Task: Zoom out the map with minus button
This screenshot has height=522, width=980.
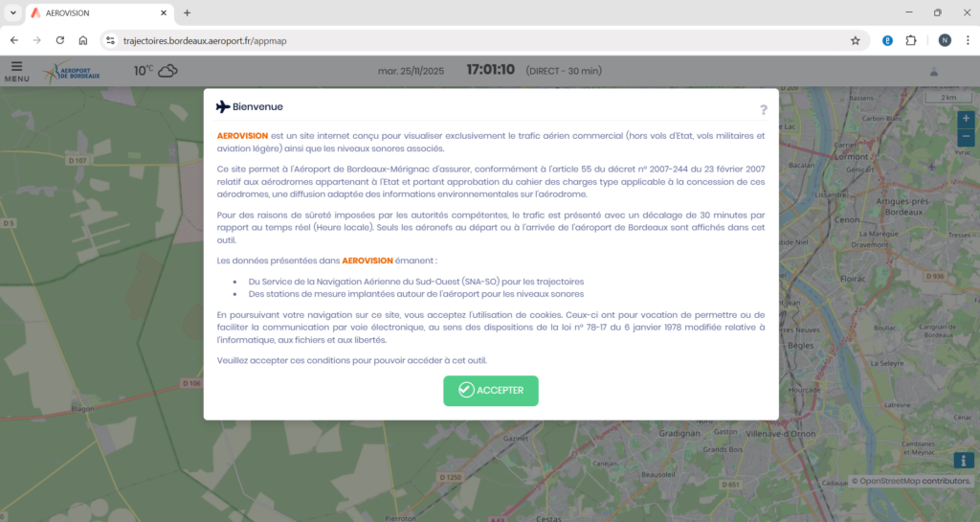Action: [965, 137]
